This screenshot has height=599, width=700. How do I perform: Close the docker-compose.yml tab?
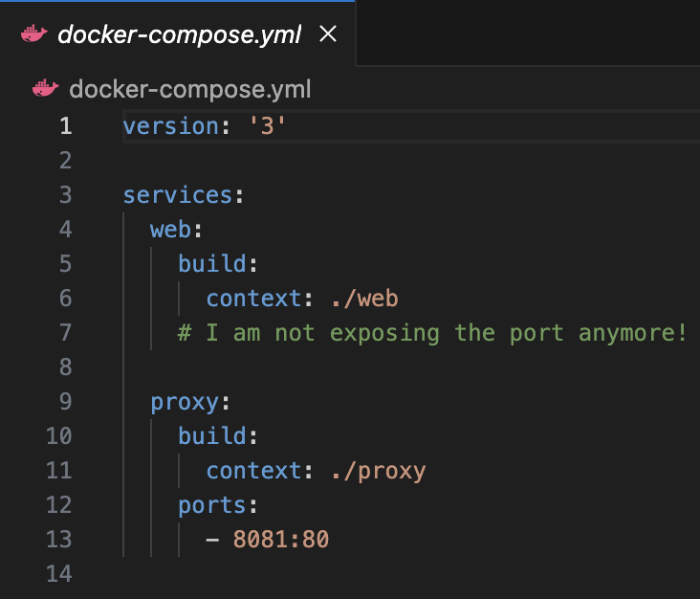coord(328,33)
